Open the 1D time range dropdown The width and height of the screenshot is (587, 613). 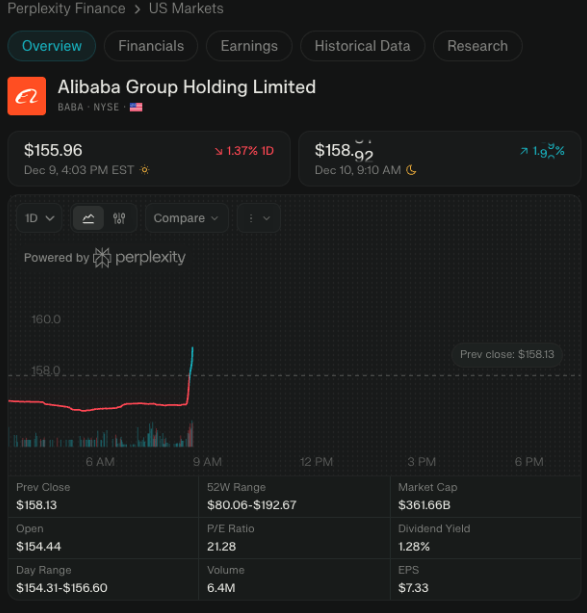(39, 218)
